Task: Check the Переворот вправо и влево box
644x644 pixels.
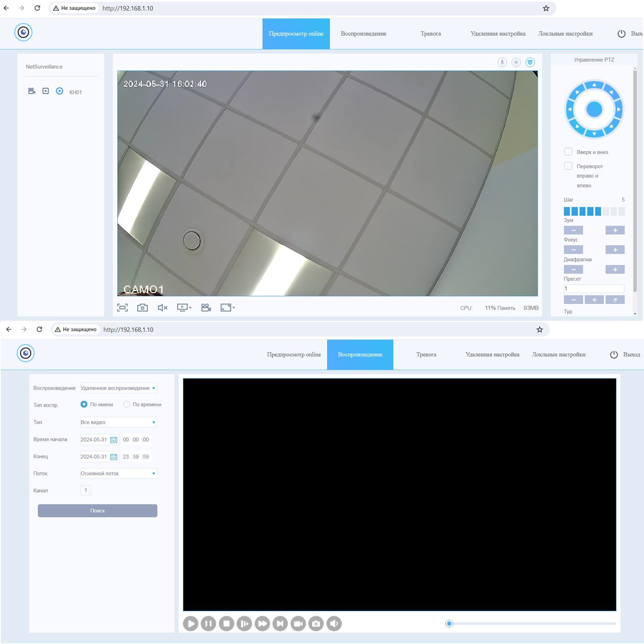Action: [x=568, y=166]
